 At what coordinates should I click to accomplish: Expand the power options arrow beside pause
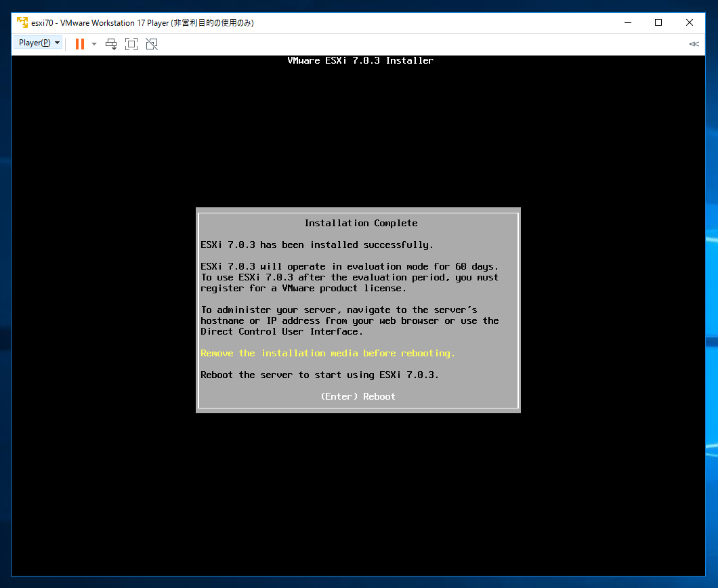coord(94,44)
